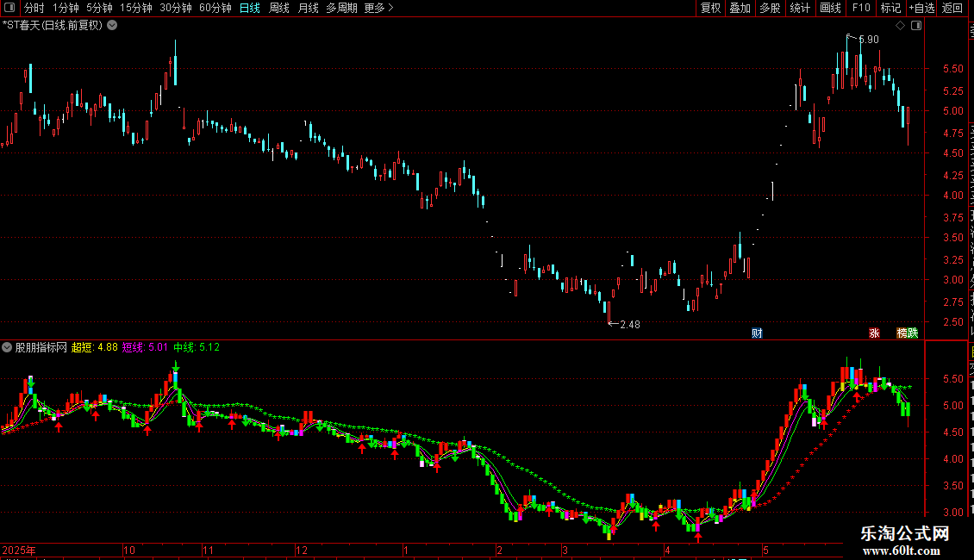
Task: Open the 多股 multi-stock view
Action: 771,8
